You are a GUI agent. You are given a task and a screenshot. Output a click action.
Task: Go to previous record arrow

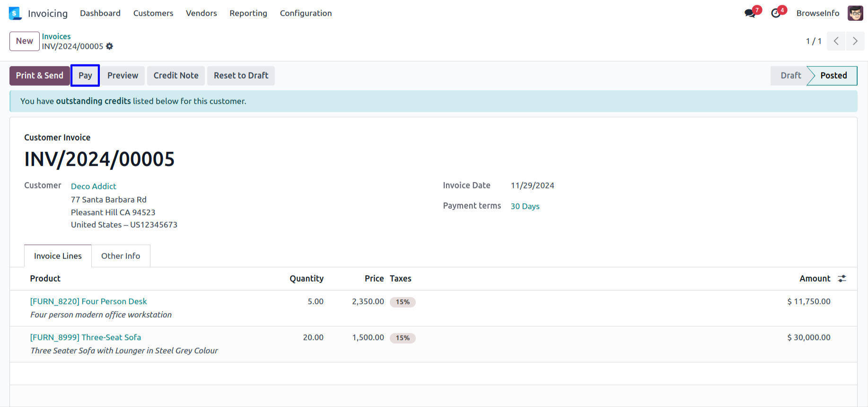pyautogui.click(x=836, y=41)
